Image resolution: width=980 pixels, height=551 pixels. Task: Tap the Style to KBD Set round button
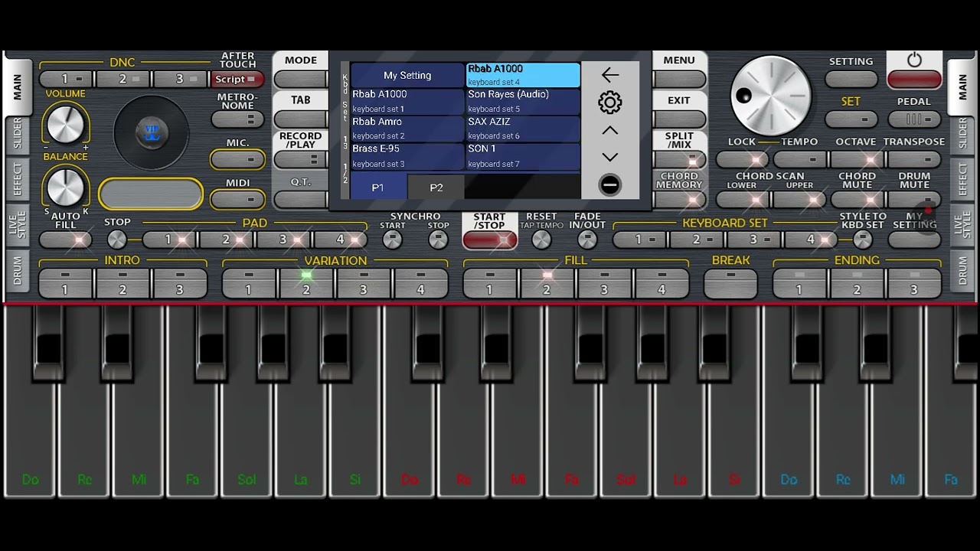[863, 240]
